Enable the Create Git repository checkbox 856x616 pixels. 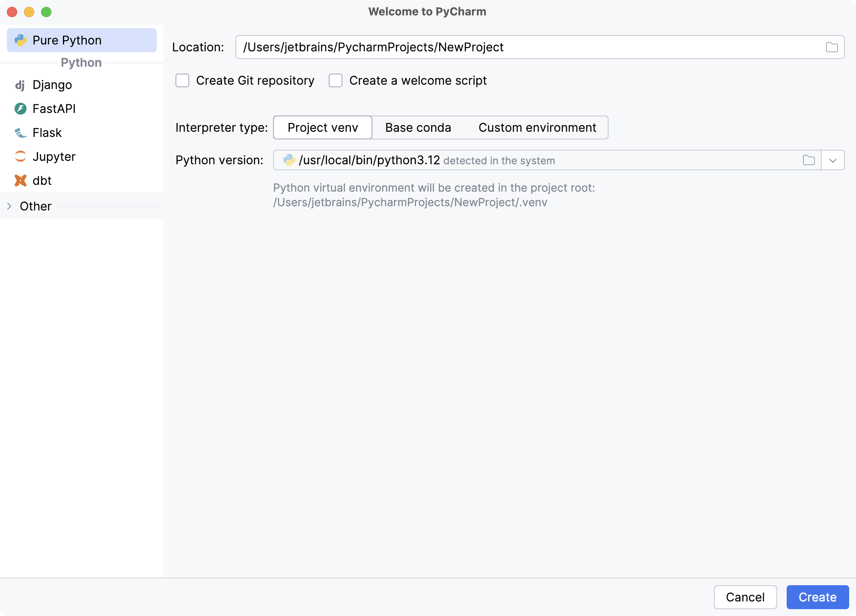point(182,80)
